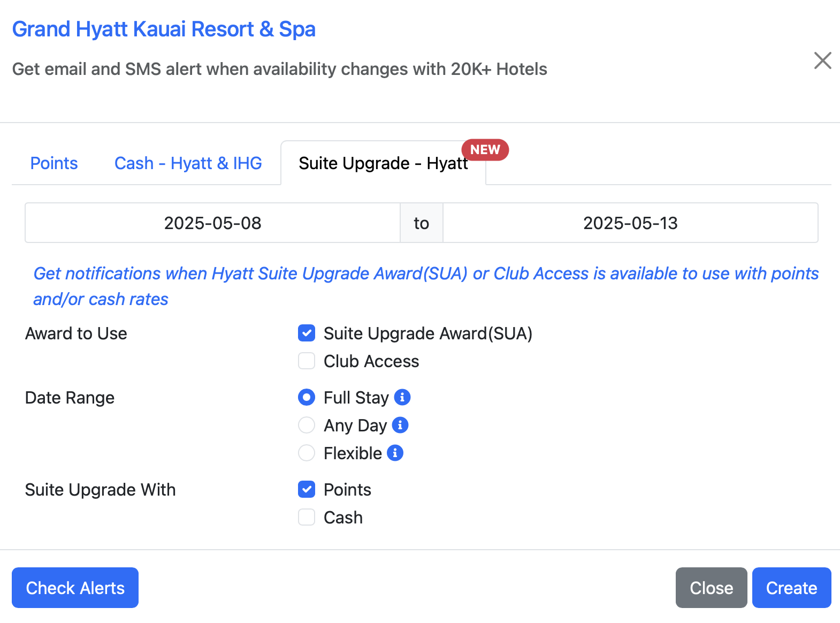Uncheck the Points upgrade checkbox

click(307, 489)
